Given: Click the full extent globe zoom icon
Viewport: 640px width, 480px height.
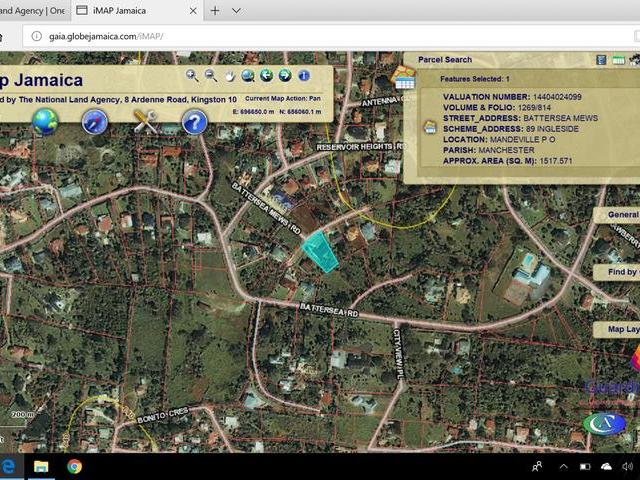Looking at the screenshot, I should [x=248, y=75].
